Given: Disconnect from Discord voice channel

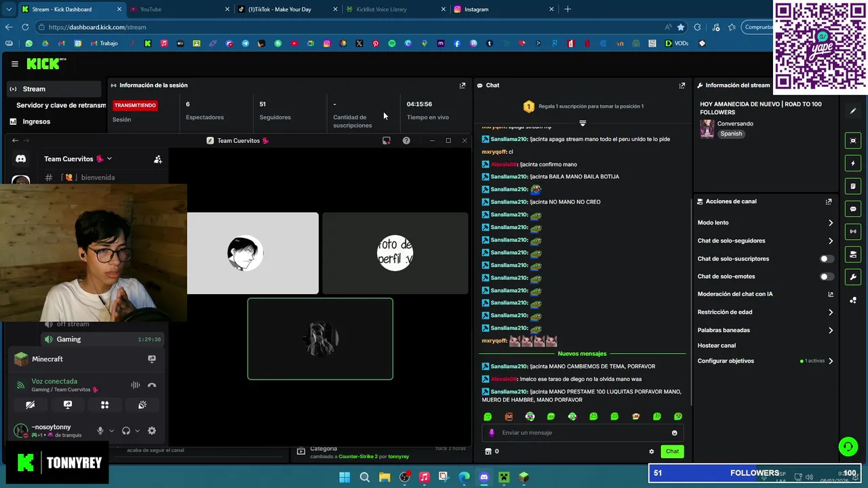Looking at the screenshot, I should coord(152,385).
